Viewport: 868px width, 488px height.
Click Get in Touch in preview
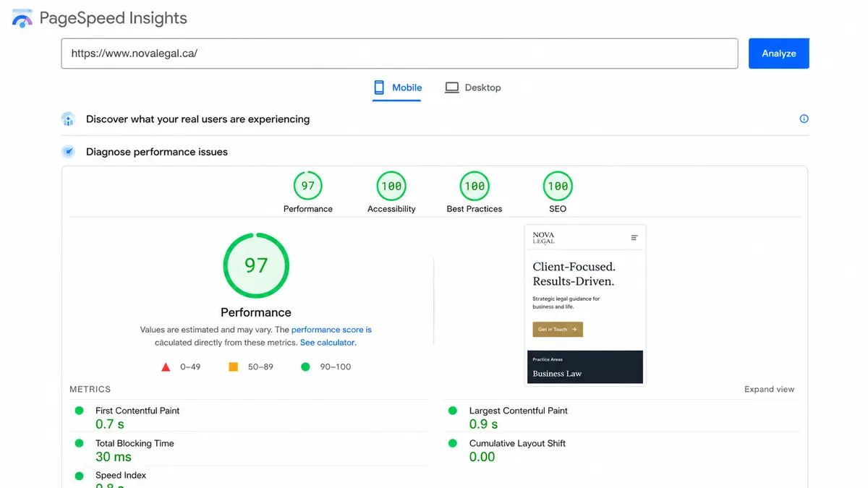(558, 329)
